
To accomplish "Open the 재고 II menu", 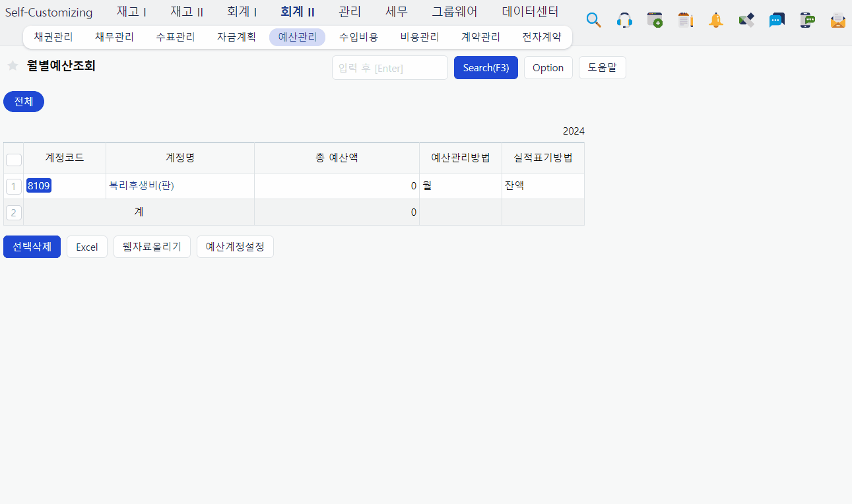I will coord(187,12).
